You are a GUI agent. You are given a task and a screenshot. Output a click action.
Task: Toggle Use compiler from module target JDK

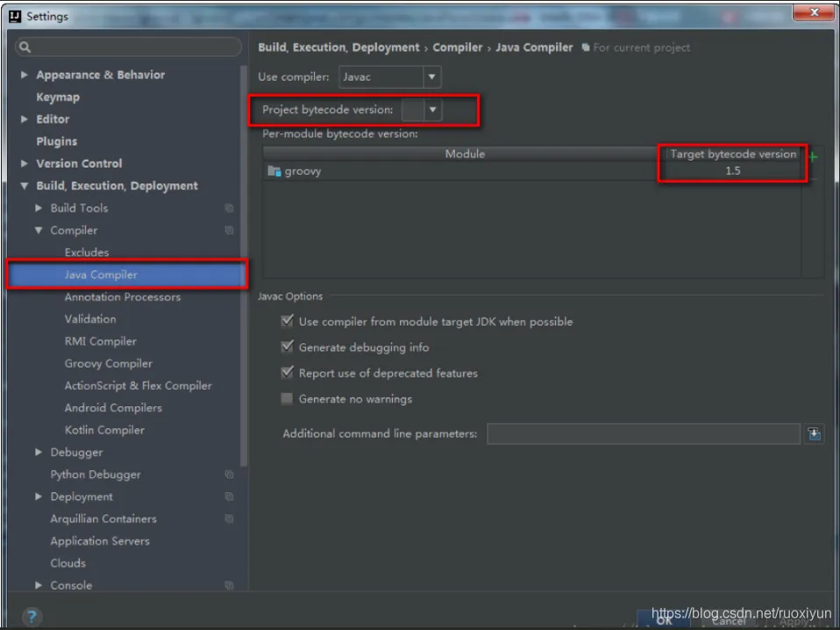(287, 321)
